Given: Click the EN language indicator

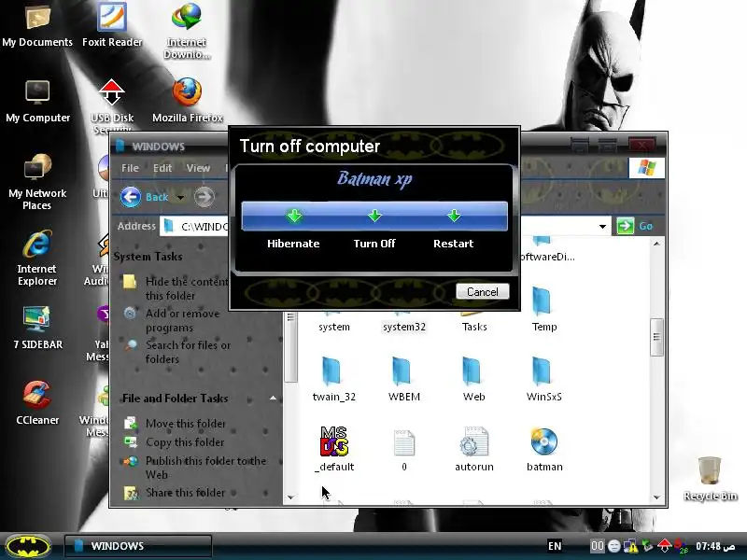Looking at the screenshot, I should pyautogui.click(x=555, y=546).
